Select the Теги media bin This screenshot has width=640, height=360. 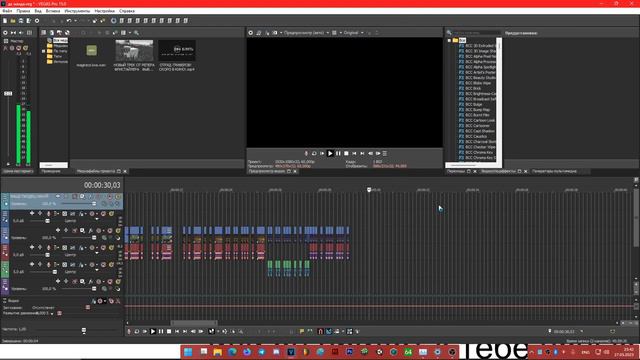click(58, 56)
